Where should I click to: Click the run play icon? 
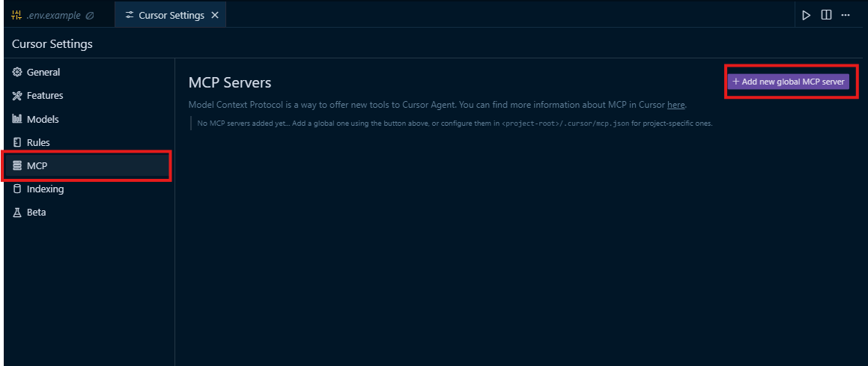[x=806, y=16]
